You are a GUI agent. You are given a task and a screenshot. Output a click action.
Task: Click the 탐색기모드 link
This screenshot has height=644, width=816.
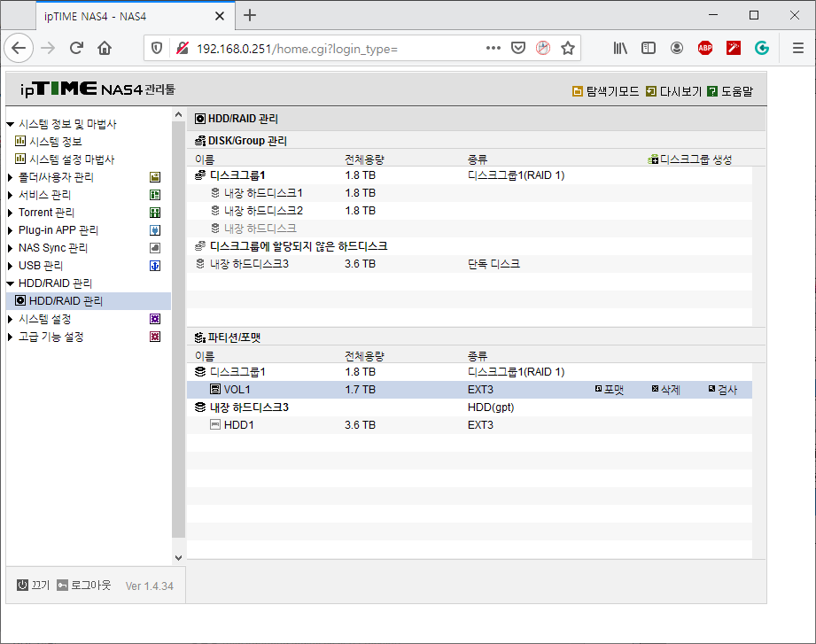pos(612,91)
